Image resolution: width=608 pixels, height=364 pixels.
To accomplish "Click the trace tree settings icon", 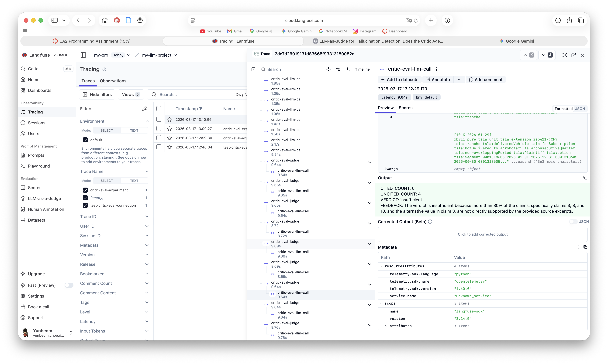I will pos(338,69).
